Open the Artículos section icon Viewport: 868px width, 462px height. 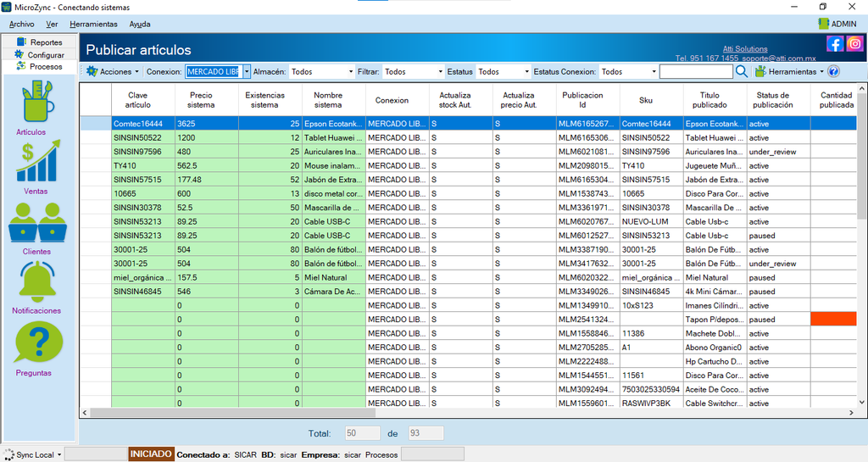point(37,101)
